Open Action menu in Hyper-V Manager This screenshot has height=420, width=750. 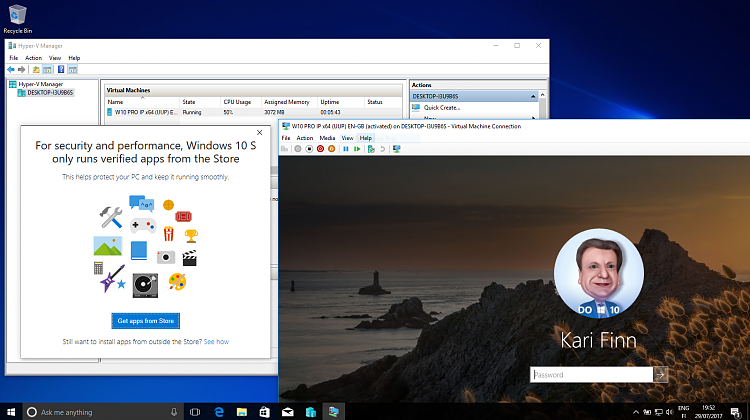pos(33,58)
